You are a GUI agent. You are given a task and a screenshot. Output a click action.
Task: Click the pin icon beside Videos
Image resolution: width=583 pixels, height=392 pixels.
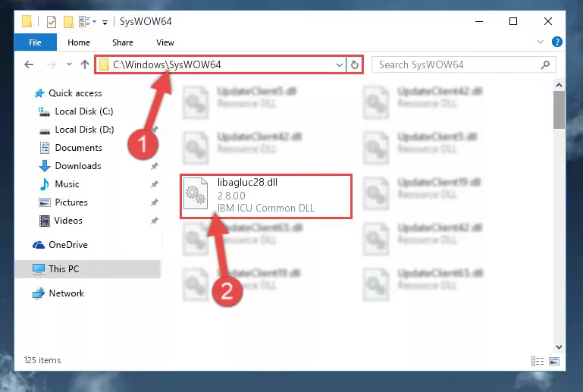[155, 221]
